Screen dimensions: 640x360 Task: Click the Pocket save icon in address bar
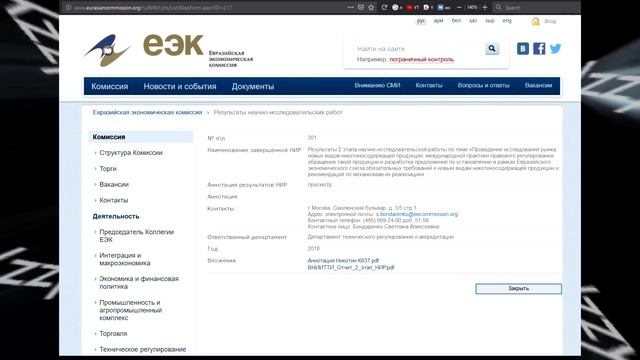361,7
